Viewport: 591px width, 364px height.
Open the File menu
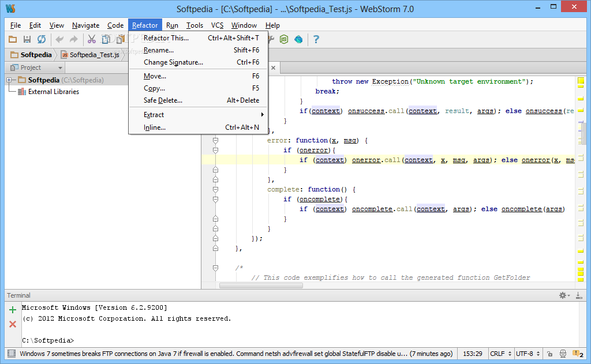16,25
